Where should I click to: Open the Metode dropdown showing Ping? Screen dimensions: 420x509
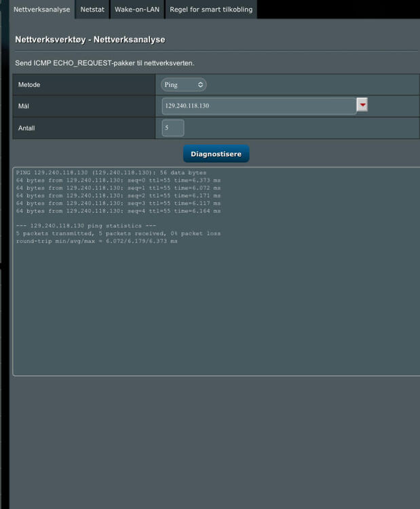pyautogui.click(x=183, y=85)
